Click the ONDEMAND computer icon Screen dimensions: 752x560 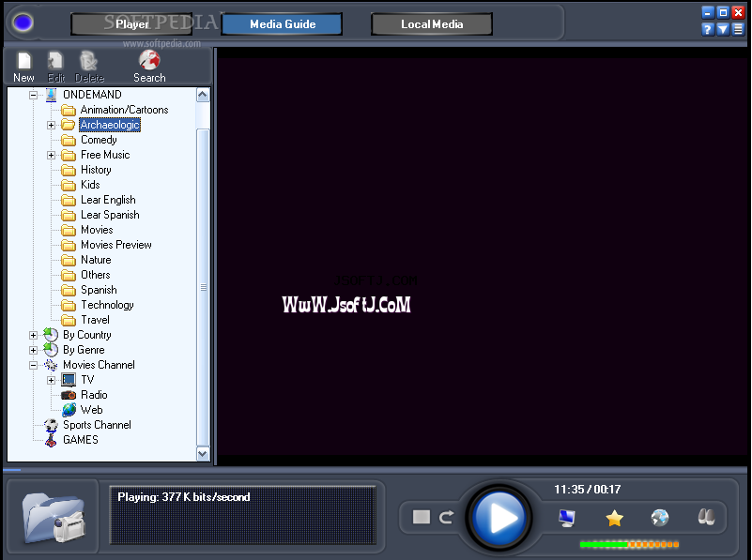51,95
